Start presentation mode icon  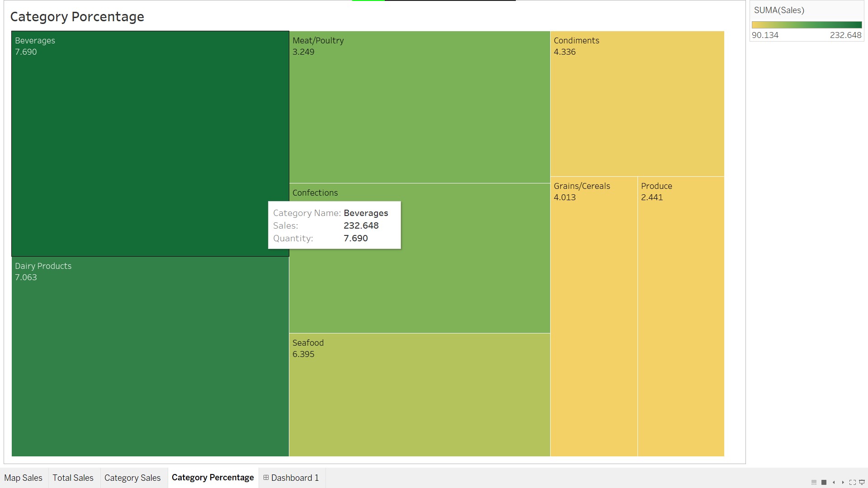click(x=862, y=483)
